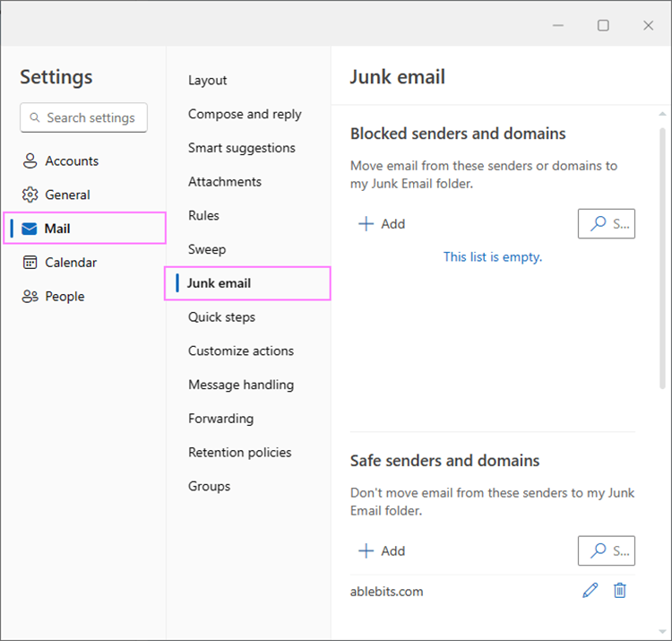Click the People icon in sidebar
Viewport: 672px width, 641px height.
tap(30, 296)
